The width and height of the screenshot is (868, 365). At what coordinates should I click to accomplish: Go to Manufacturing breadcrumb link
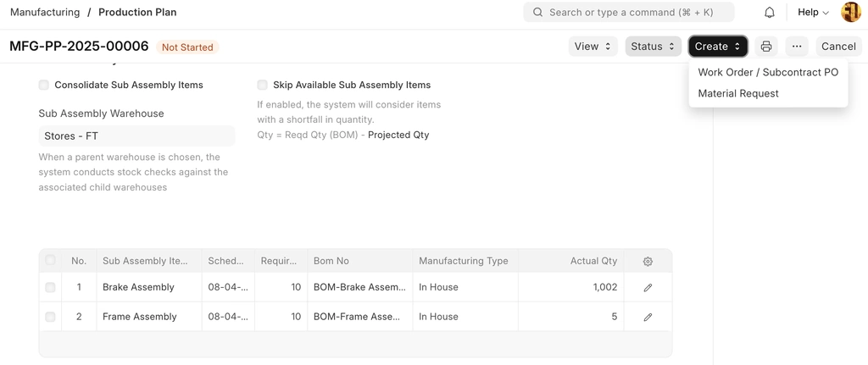(x=45, y=13)
